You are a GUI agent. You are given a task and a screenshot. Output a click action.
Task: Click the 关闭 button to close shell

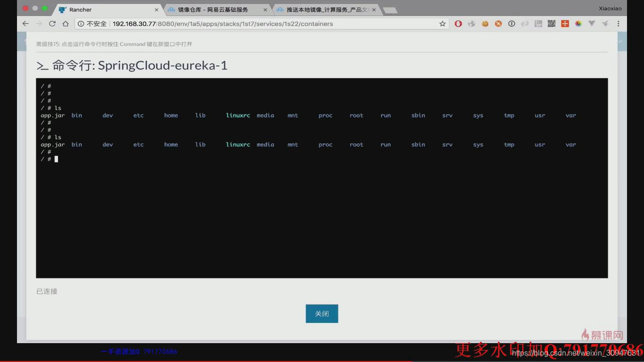322,313
